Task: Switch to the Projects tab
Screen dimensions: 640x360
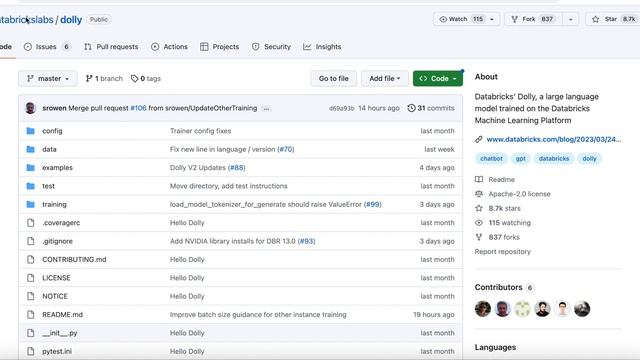Action: pyautogui.click(x=220, y=47)
